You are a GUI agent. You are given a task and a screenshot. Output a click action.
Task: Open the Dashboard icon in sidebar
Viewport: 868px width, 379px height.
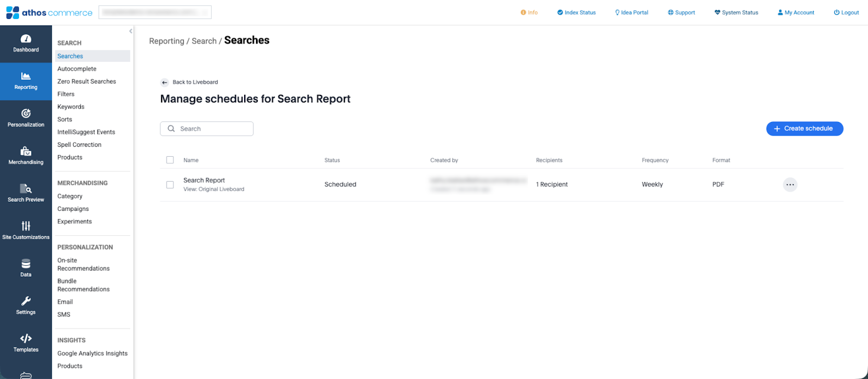[x=25, y=40]
